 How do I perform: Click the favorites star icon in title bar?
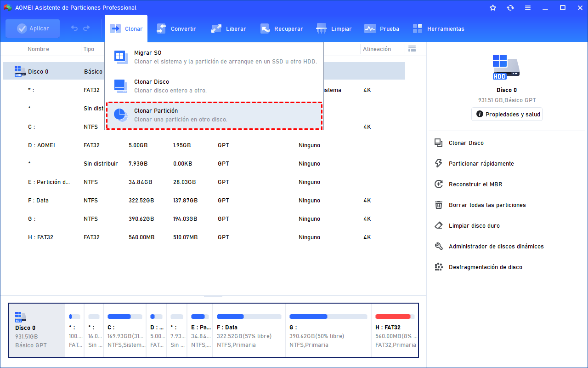pyautogui.click(x=493, y=8)
